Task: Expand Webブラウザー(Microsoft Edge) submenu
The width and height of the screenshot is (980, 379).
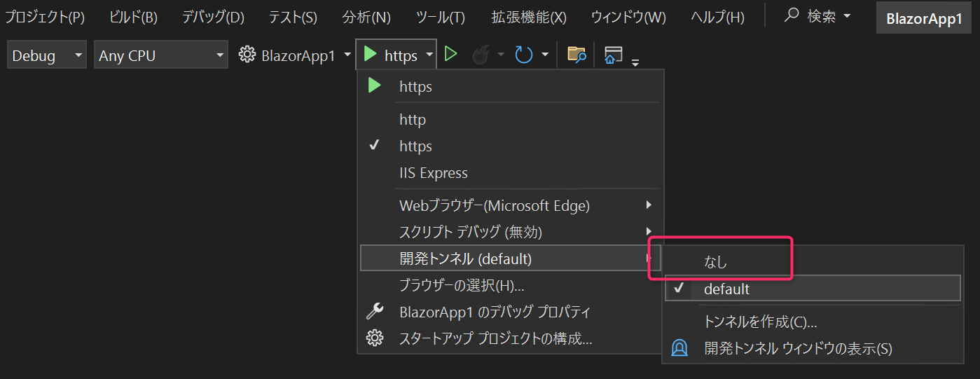Action: click(x=510, y=205)
